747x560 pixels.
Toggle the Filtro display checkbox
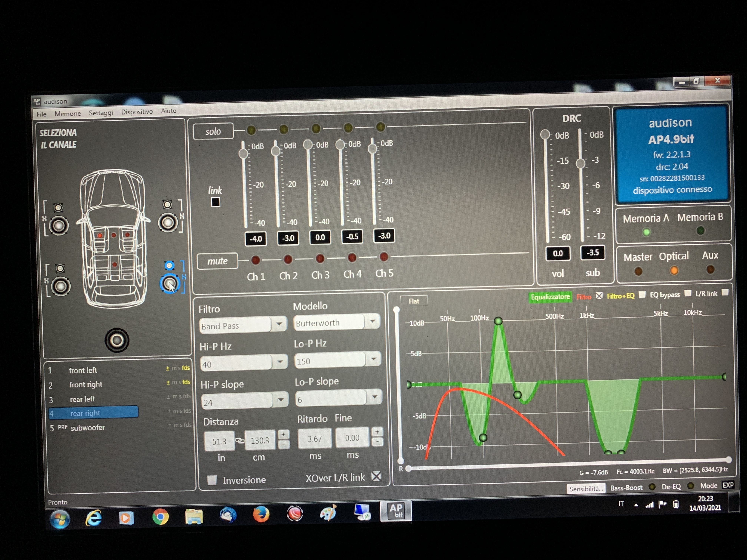(x=599, y=296)
